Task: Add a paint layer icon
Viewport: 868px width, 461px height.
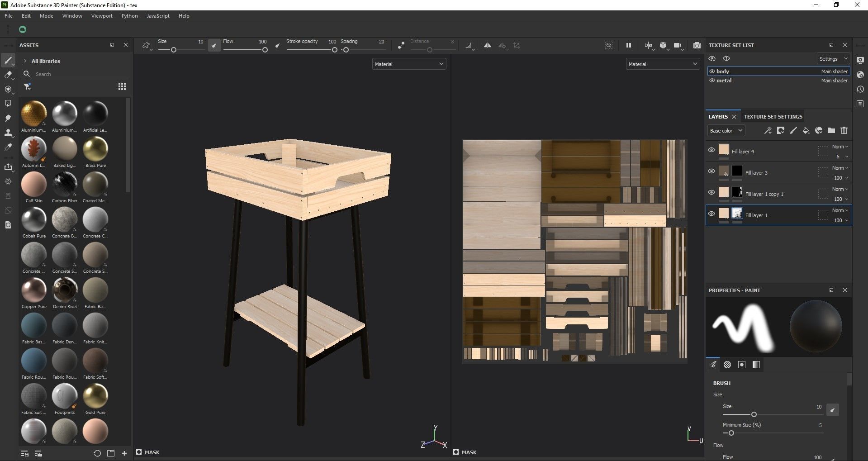Action: point(793,131)
